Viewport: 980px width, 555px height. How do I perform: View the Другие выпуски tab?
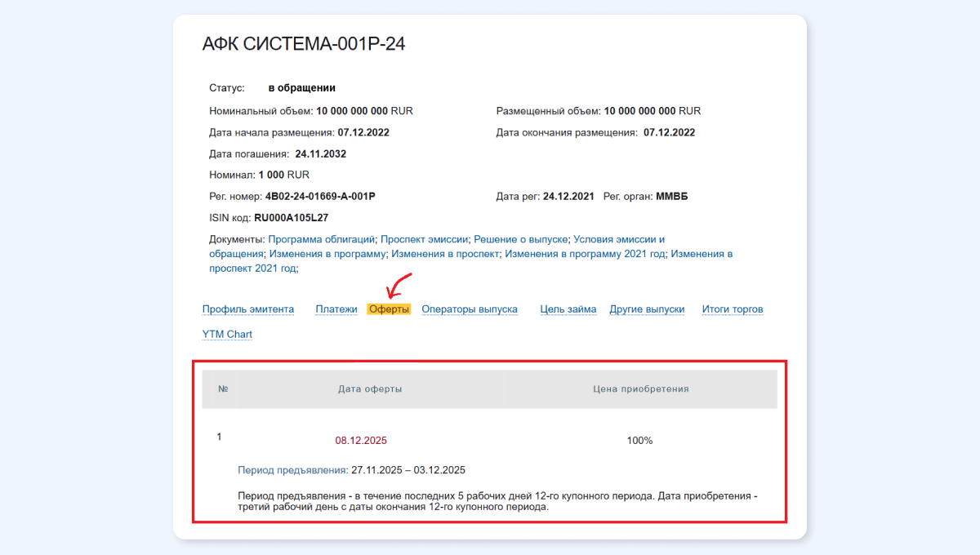pos(647,309)
